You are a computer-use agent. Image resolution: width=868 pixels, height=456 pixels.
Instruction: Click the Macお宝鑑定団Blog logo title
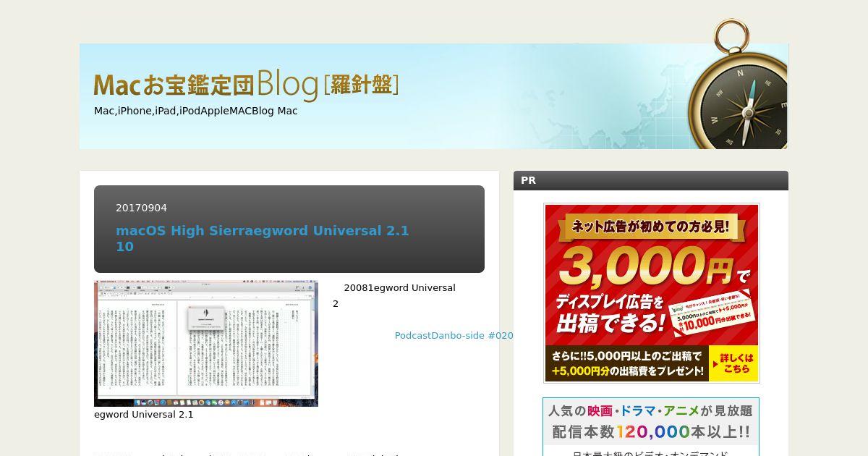pyautogui.click(x=246, y=85)
